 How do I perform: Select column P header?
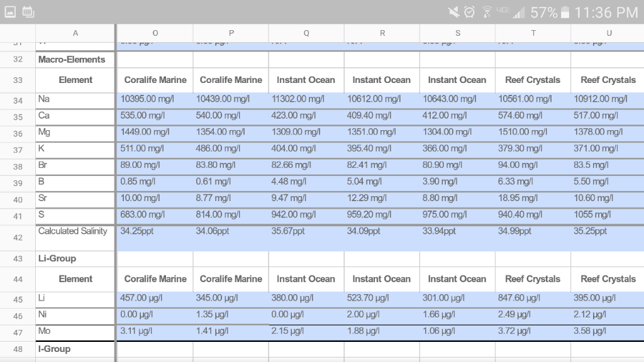coord(231,33)
